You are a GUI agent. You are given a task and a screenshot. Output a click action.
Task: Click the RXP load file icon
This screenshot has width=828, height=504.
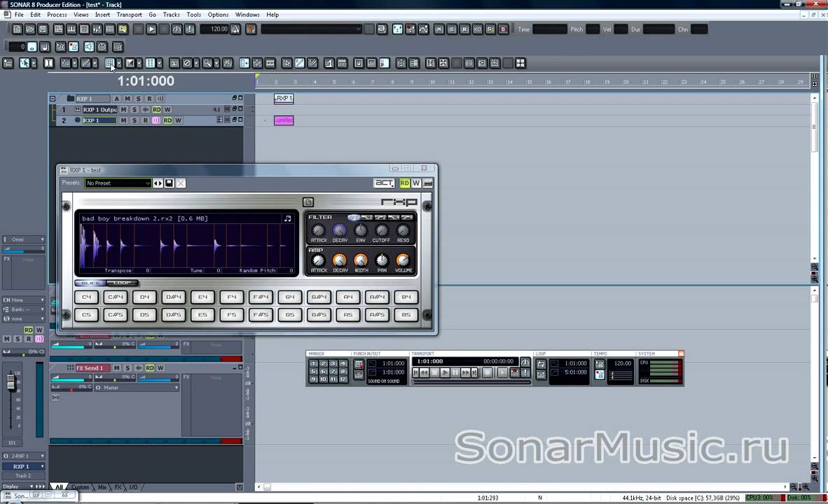point(308,202)
